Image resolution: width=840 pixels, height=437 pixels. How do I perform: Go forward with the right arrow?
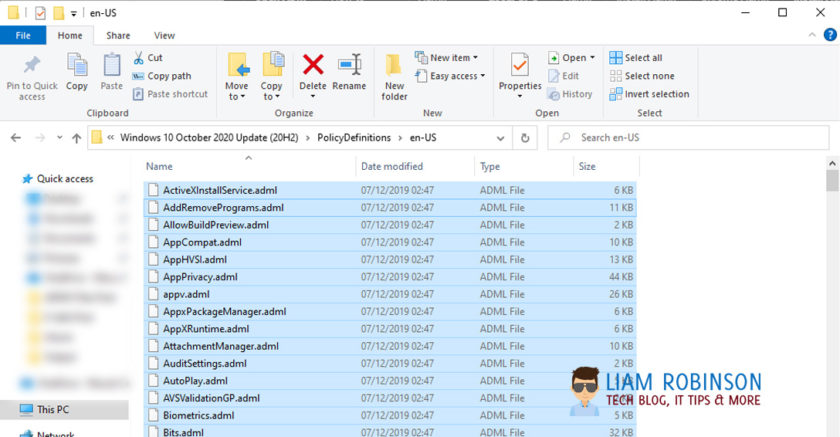pos(40,138)
